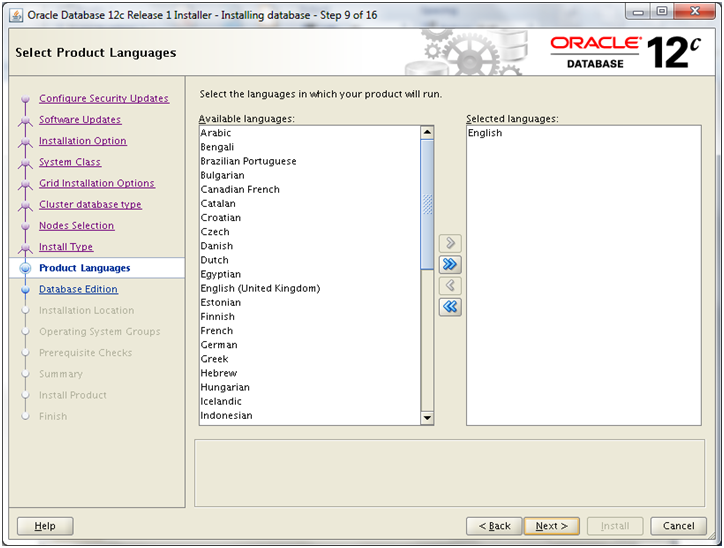The height and width of the screenshot is (548, 724).
Task: Go to Cluster database type step
Action: (x=90, y=205)
